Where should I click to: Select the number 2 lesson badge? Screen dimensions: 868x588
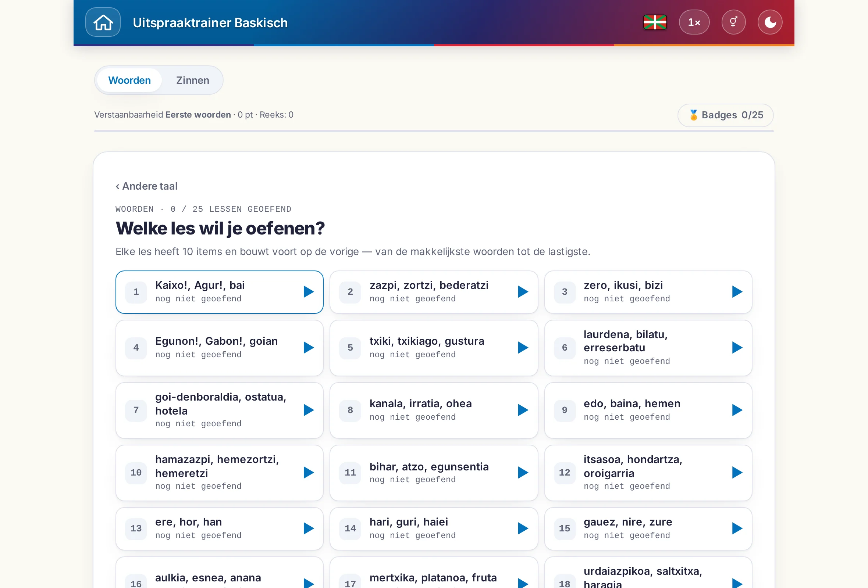point(350,292)
